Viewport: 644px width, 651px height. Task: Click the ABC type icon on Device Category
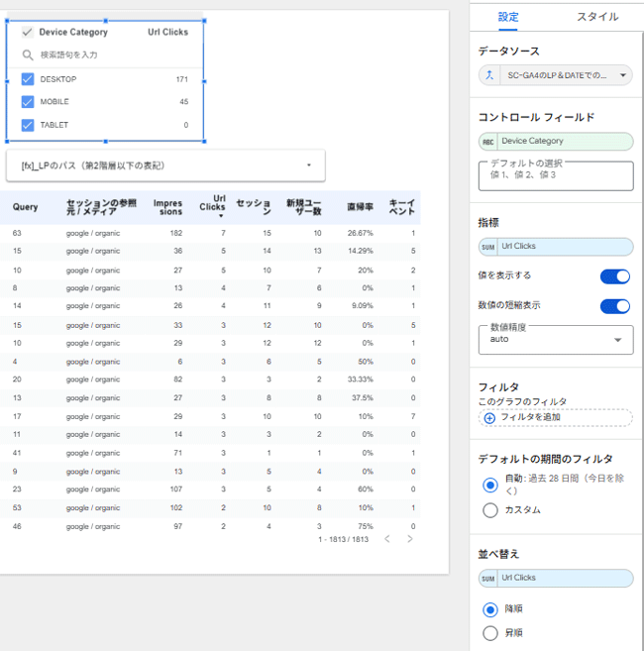click(488, 142)
